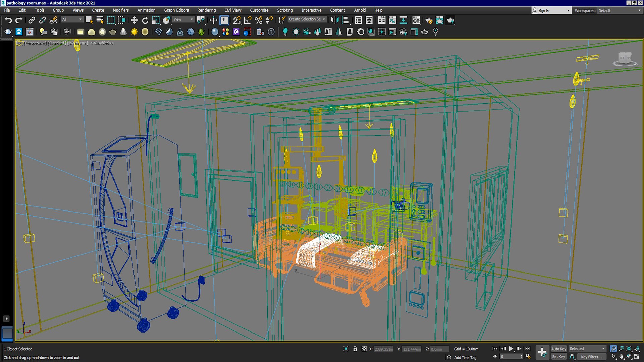
Task: Click Bind to Space Warp icon
Action: 53,20
